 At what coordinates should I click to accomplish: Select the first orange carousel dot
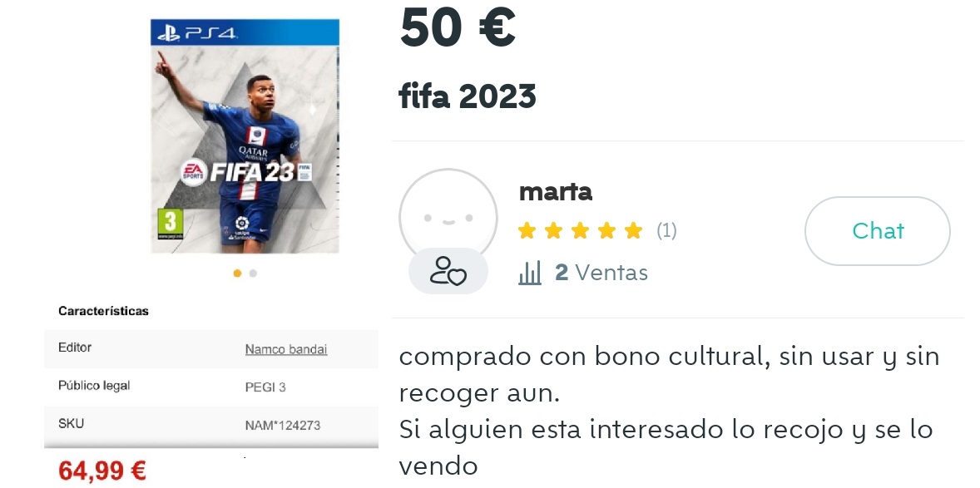click(x=237, y=273)
